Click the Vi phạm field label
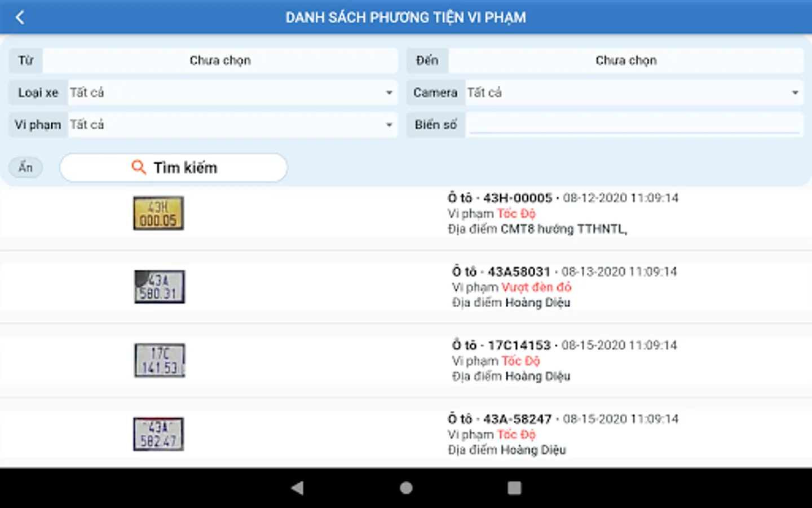 coord(38,125)
